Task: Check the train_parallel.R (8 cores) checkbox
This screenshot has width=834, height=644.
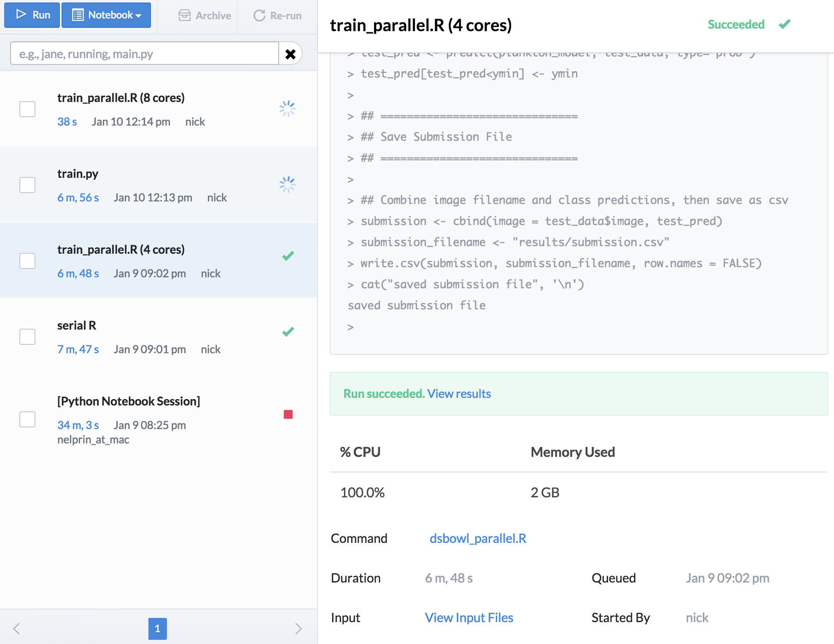Action: pos(27,109)
